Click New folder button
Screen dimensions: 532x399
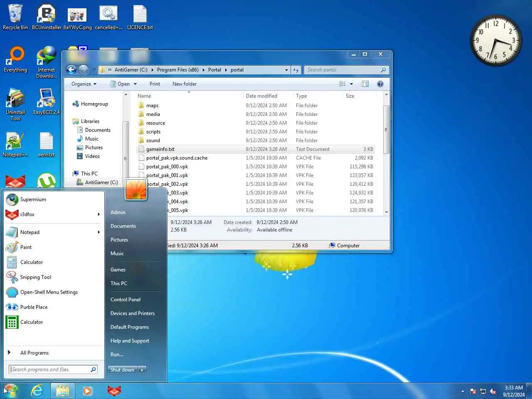click(185, 84)
